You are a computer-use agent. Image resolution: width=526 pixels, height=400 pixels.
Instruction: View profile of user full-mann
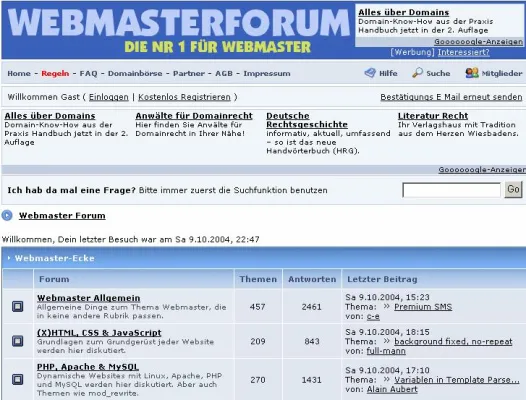(x=386, y=351)
